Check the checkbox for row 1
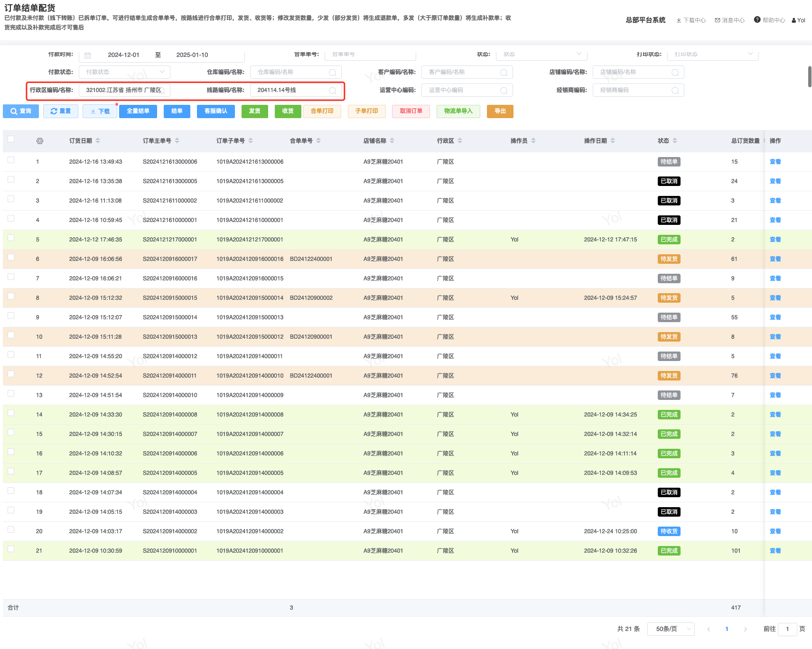Screen dimensions: 812x649 11,160
